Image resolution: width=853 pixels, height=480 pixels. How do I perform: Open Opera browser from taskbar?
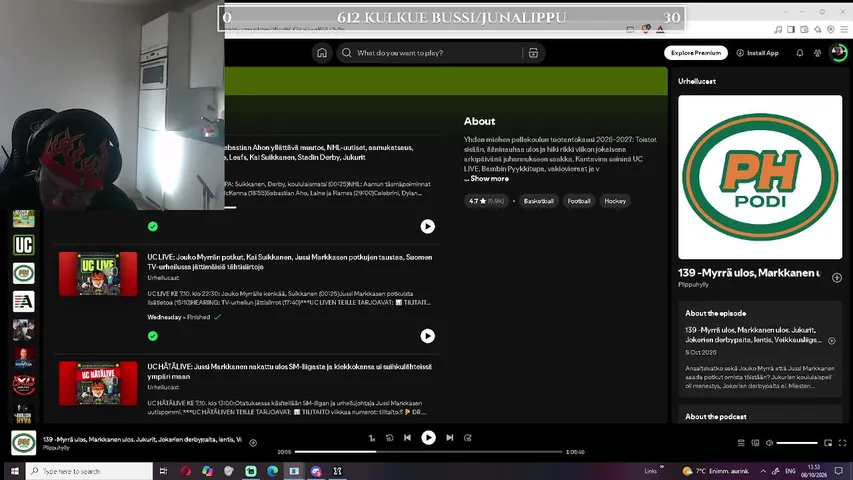[x=186, y=471]
